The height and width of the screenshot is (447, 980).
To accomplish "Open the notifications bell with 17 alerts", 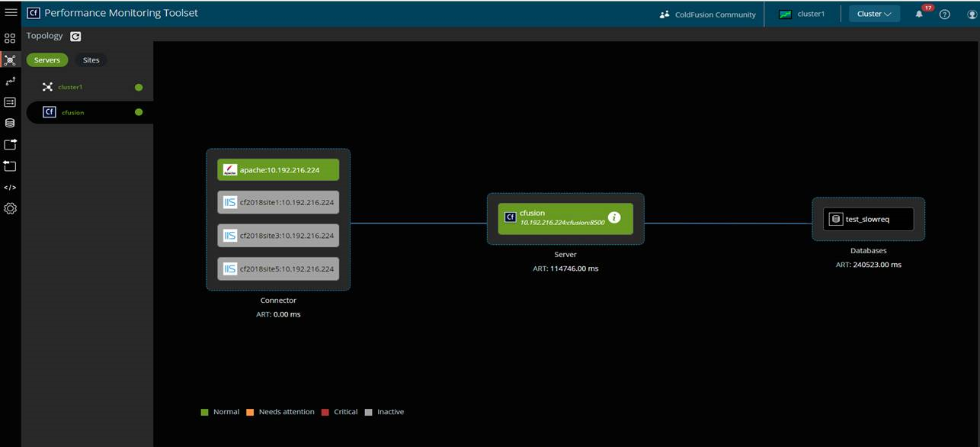I will pos(919,14).
